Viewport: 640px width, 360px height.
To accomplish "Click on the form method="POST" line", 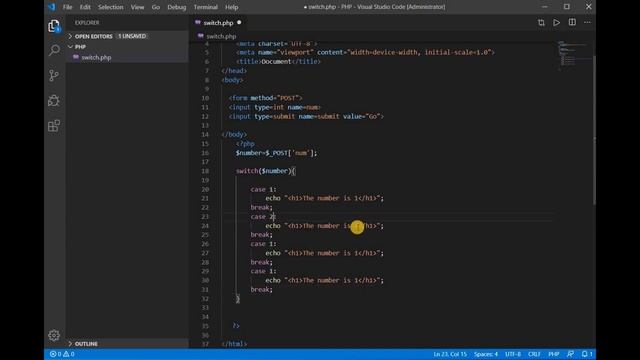I will [265, 98].
